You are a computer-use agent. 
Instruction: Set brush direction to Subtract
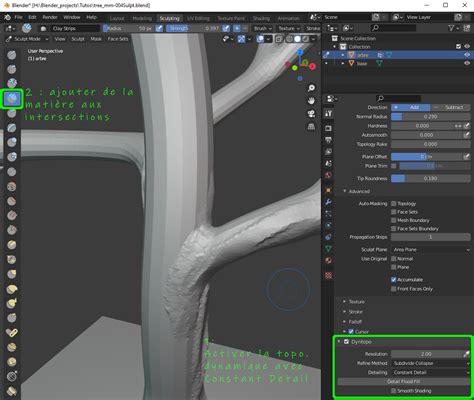click(451, 107)
